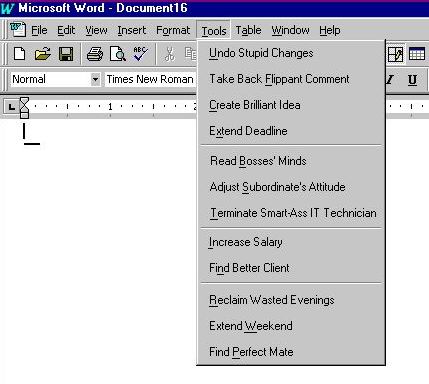Open the Window menu
Image resolution: width=429 pixels, height=384 pixels.
(x=290, y=30)
